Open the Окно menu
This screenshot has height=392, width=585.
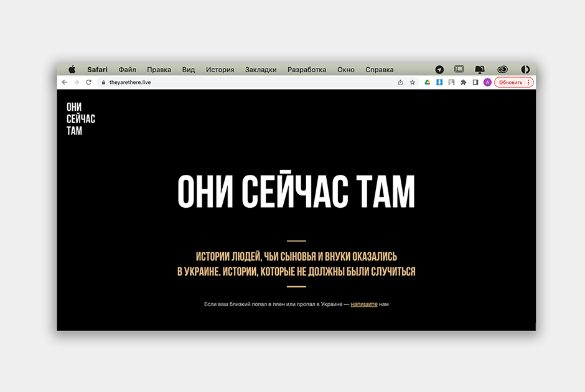(346, 69)
